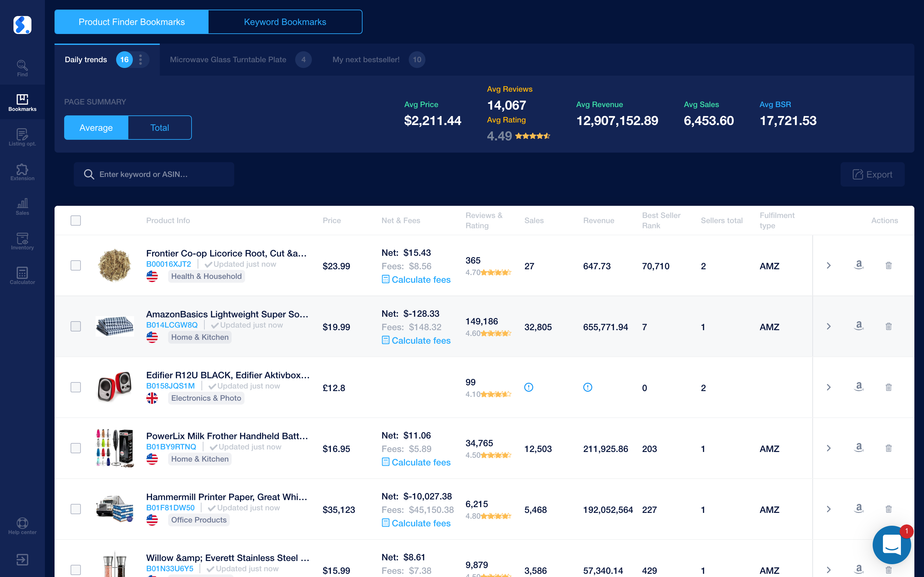The width and height of the screenshot is (924, 577).
Task: Open the Extension page icon
Action: point(22,172)
